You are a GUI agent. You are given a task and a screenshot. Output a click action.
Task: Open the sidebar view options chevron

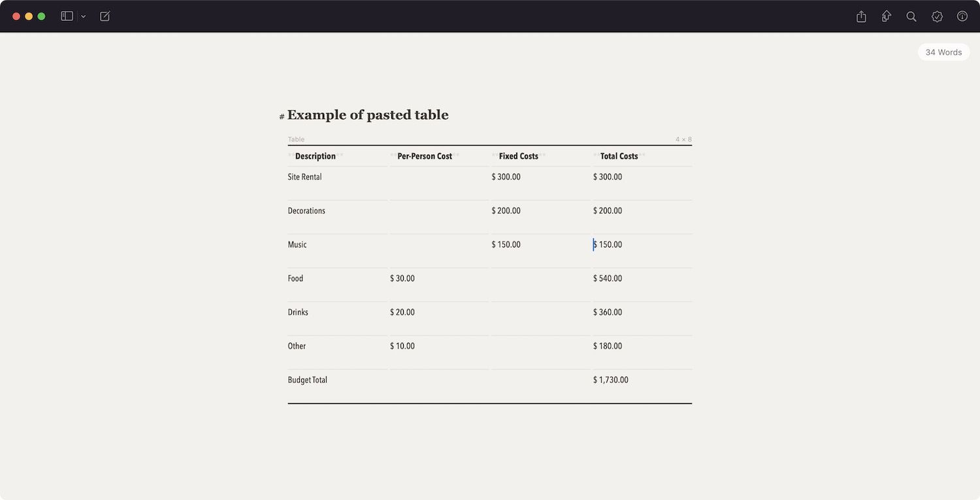84,16
